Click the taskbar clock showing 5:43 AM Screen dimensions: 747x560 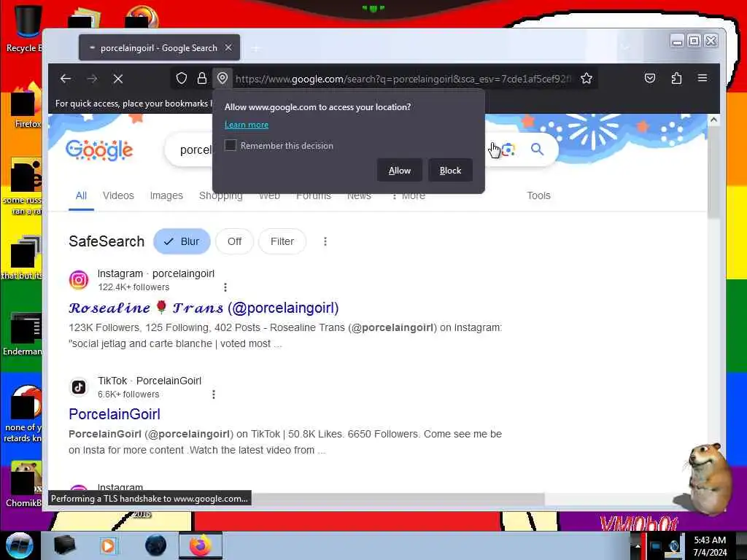(x=710, y=546)
